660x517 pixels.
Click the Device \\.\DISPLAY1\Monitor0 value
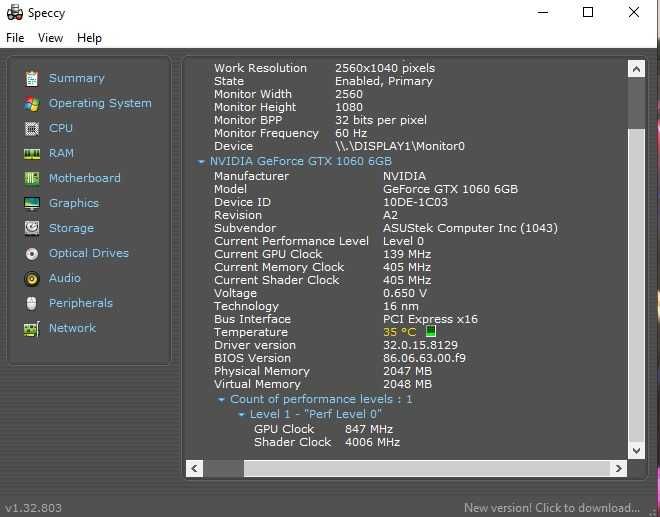click(x=400, y=146)
